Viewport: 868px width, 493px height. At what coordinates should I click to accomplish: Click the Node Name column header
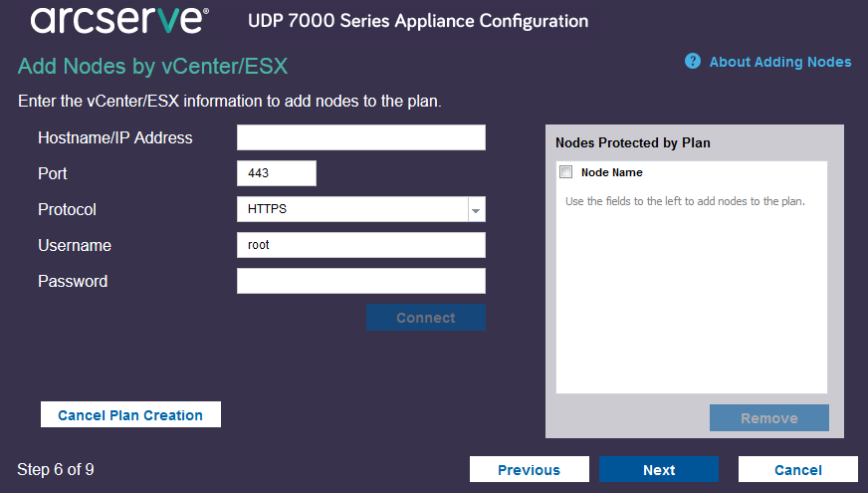(612, 172)
